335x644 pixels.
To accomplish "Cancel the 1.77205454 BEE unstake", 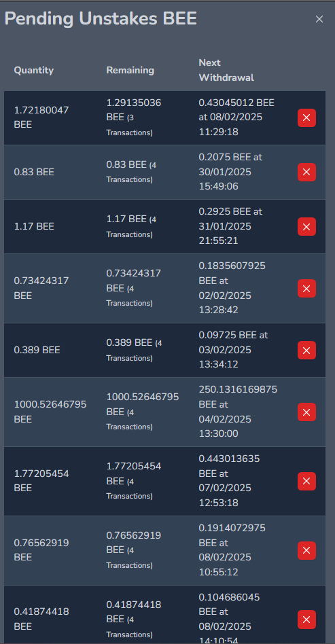I will [306, 482].
